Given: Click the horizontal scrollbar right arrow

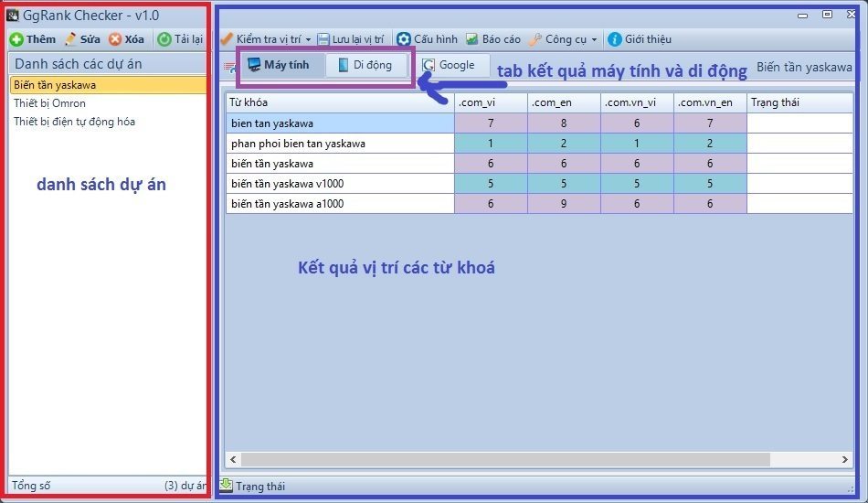Looking at the screenshot, I should [x=844, y=459].
